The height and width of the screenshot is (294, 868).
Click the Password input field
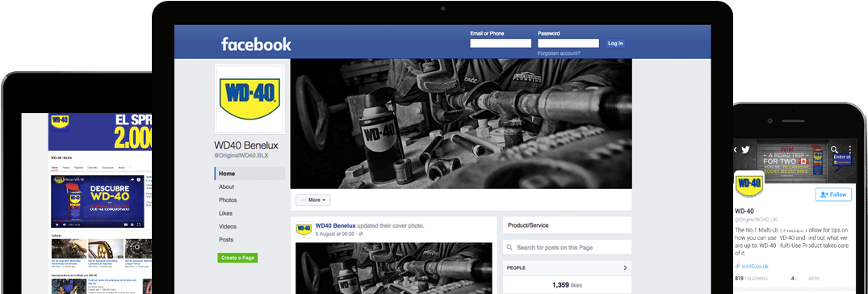568,43
